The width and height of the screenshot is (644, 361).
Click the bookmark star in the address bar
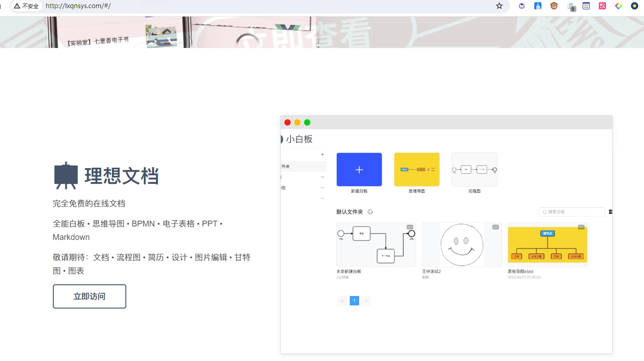tap(499, 6)
